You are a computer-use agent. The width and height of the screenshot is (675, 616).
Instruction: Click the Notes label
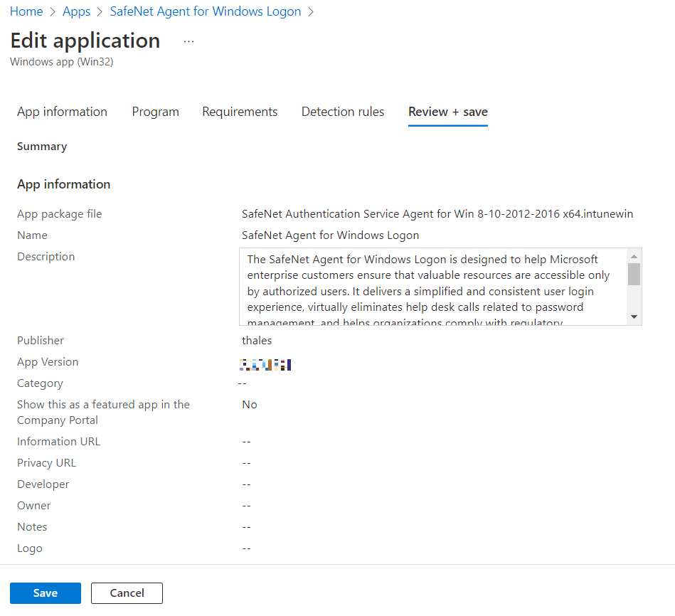[32, 527]
